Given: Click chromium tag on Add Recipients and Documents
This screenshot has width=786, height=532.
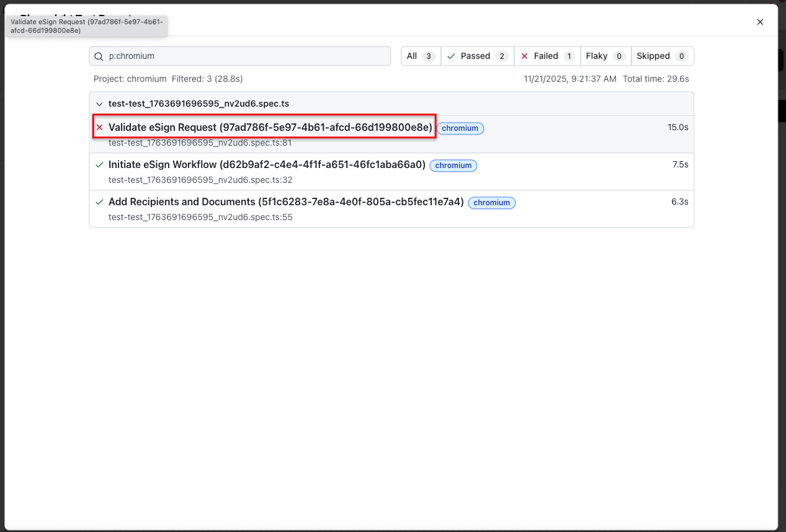Looking at the screenshot, I should pos(491,203).
